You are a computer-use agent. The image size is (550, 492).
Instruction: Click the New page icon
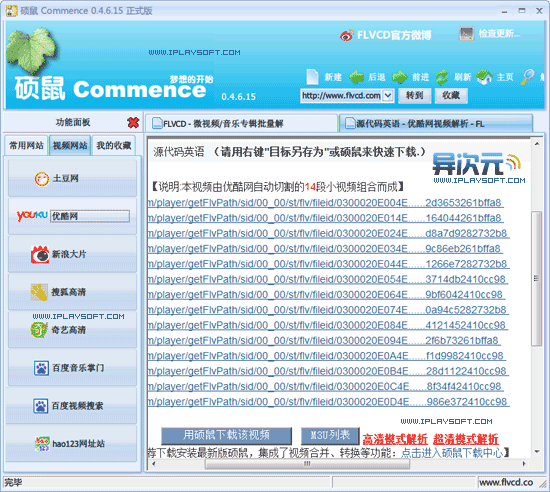click(x=312, y=77)
